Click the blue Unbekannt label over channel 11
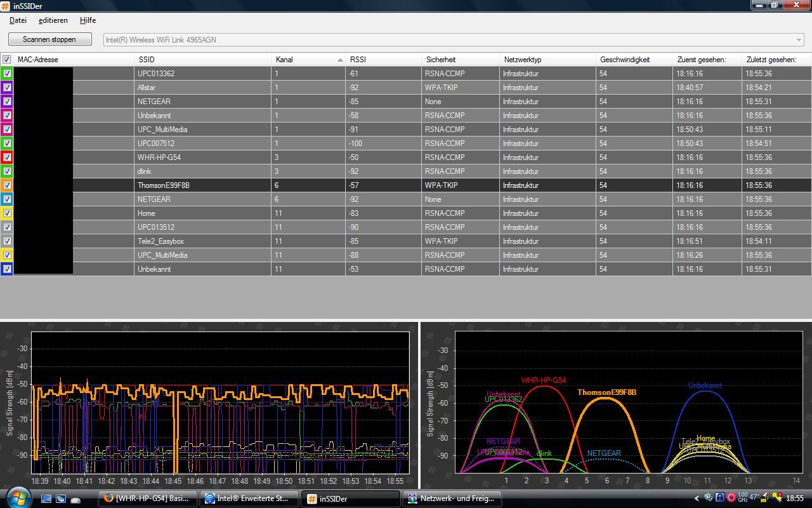Image resolution: width=812 pixels, height=508 pixels. 705,385
